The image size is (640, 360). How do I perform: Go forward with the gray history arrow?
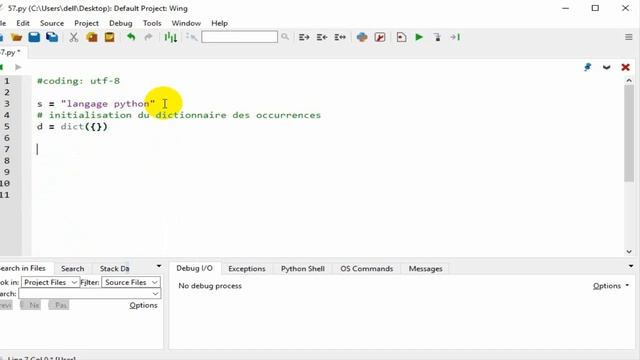pos(18,67)
